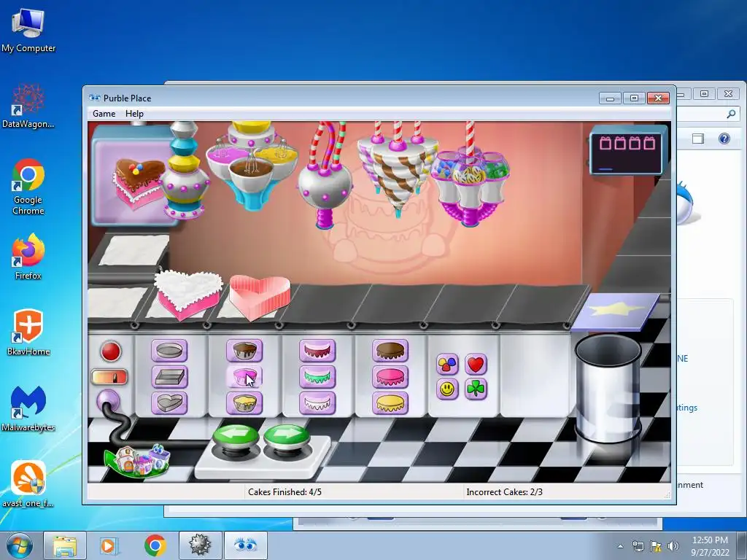Minimize the Purble Place window
Viewport: 747px width, 560px height.
(611, 98)
